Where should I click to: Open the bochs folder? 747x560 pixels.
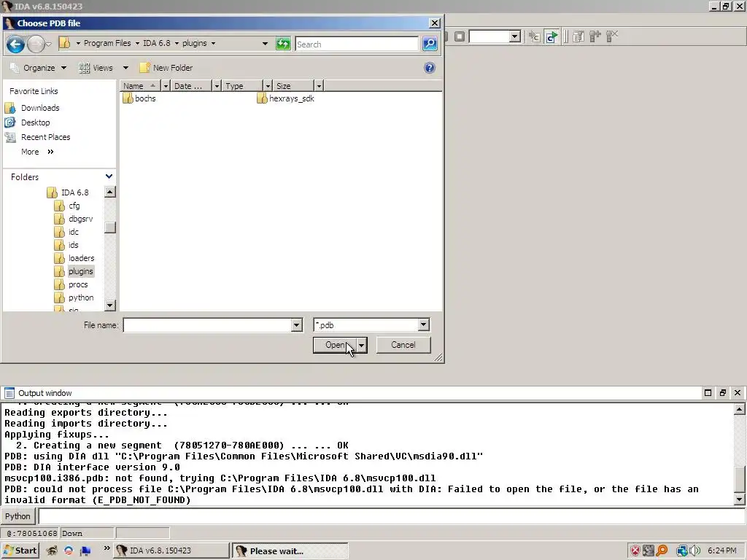coord(139,98)
